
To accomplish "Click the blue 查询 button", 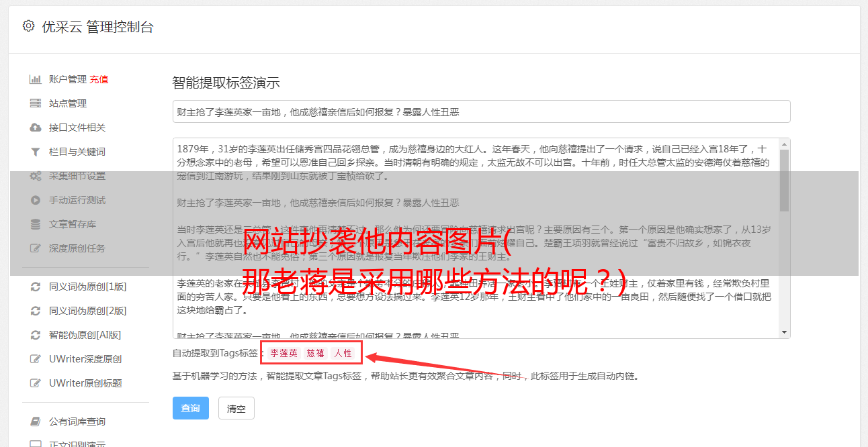I will pos(191,408).
